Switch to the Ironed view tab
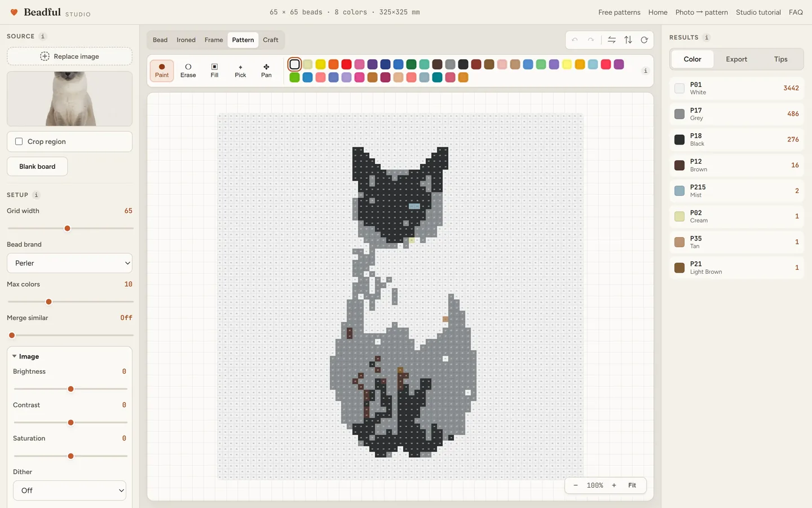This screenshot has width=812, height=508. pyautogui.click(x=186, y=40)
